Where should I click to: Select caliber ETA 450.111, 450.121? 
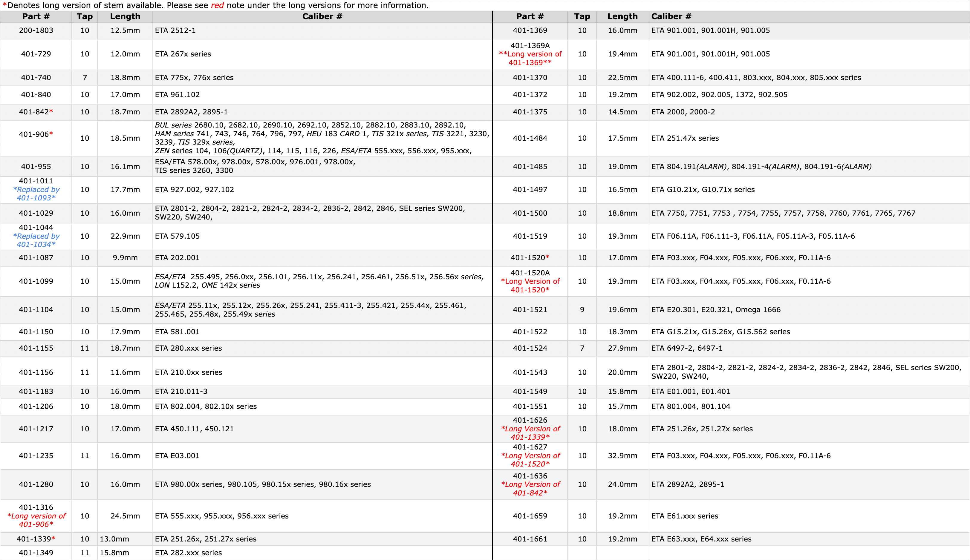click(194, 429)
